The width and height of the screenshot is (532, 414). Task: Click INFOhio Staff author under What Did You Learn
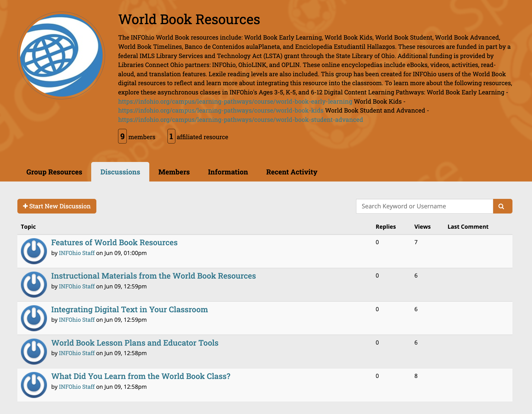(77, 387)
